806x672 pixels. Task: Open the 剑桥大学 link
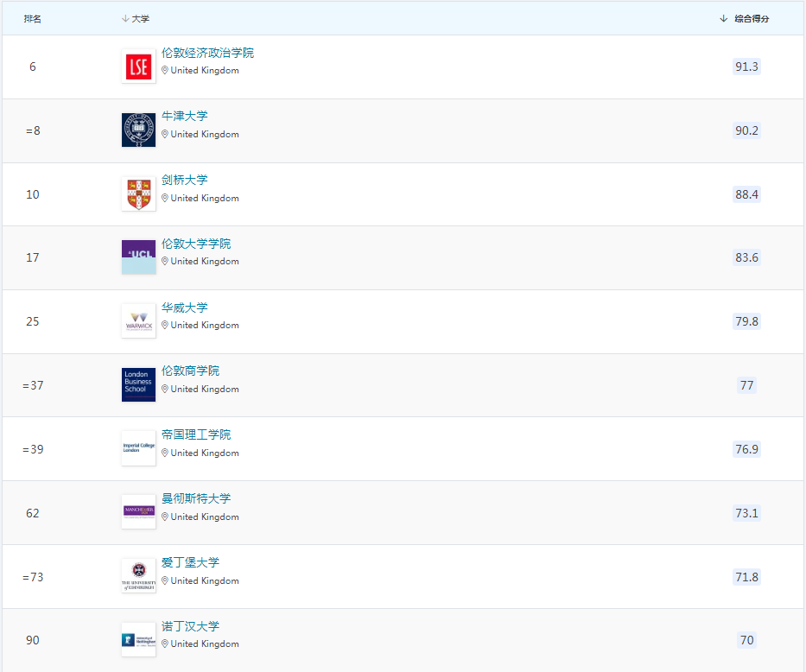pyautogui.click(x=184, y=180)
